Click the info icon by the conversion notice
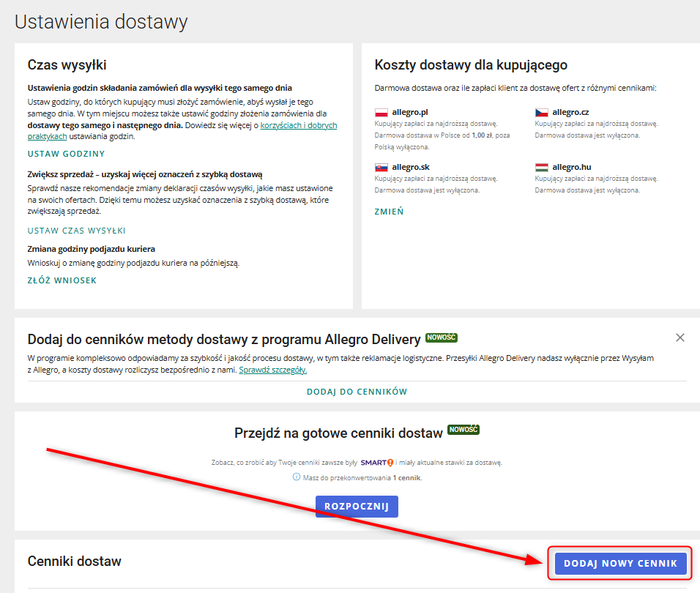 coord(297,477)
